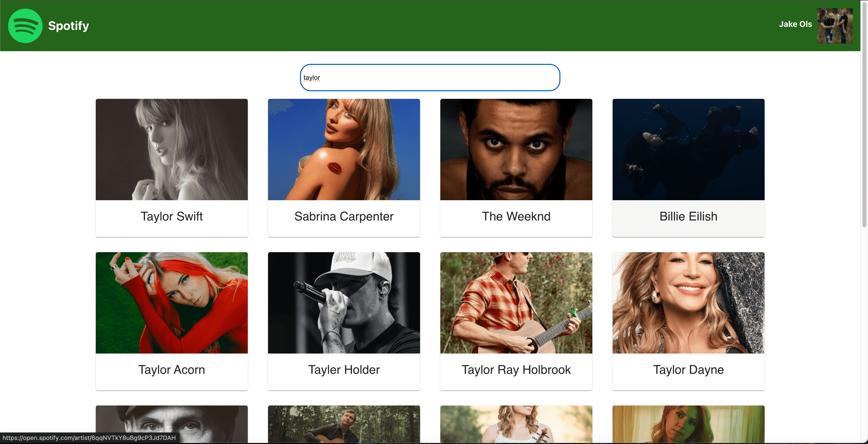This screenshot has height=444, width=868.
Task: Open the Sabrina Carpenter artist photo
Action: tap(344, 149)
